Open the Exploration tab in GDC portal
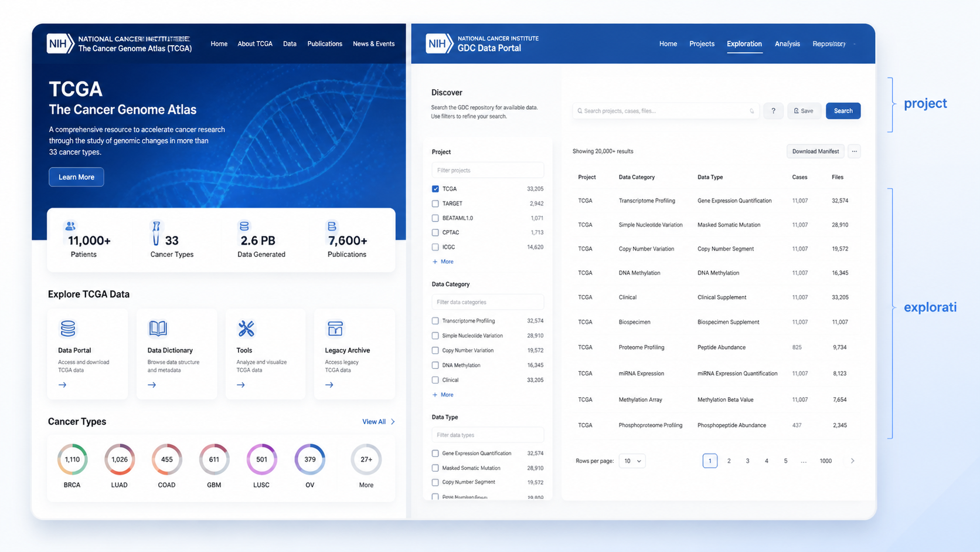Screen dimensions: 980x552 pos(744,44)
